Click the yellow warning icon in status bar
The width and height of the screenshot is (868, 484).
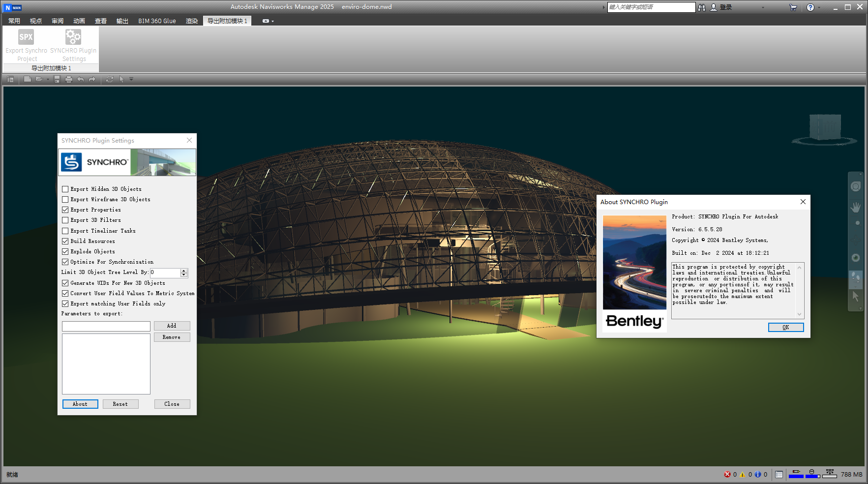click(743, 475)
